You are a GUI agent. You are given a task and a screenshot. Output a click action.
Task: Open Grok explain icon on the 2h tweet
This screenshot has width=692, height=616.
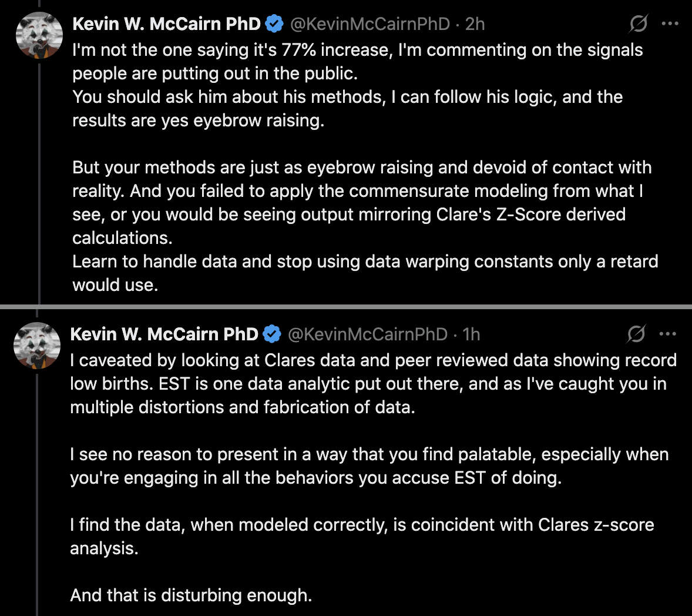[x=638, y=24]
